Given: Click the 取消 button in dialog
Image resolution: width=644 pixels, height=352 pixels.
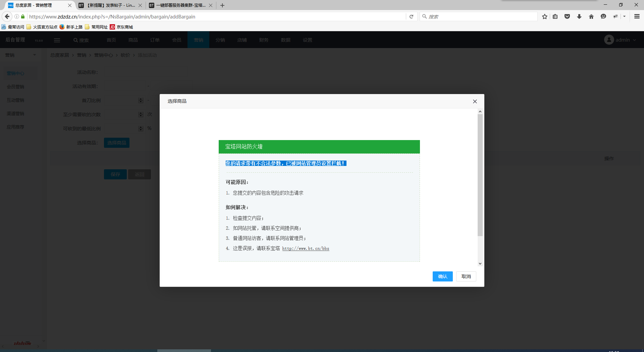Looking at the screenshot, I should point(466,276).
